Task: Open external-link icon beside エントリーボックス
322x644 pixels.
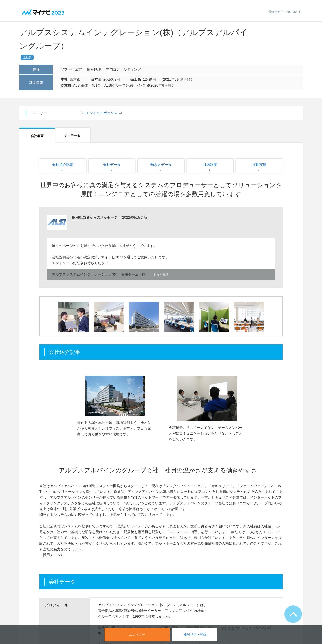Action: [x=120, y=113]
